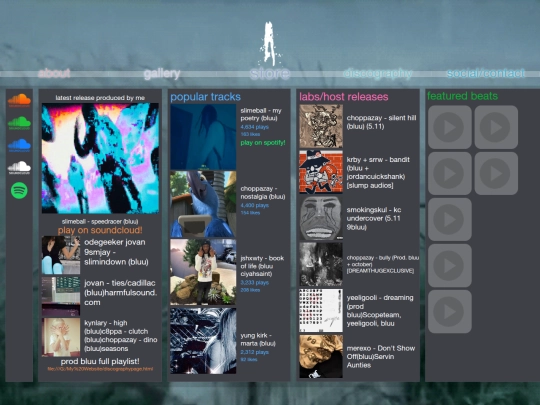
Task: Select 'choppazay - nostalgia (bluu)' title
Action: (263, 193)
